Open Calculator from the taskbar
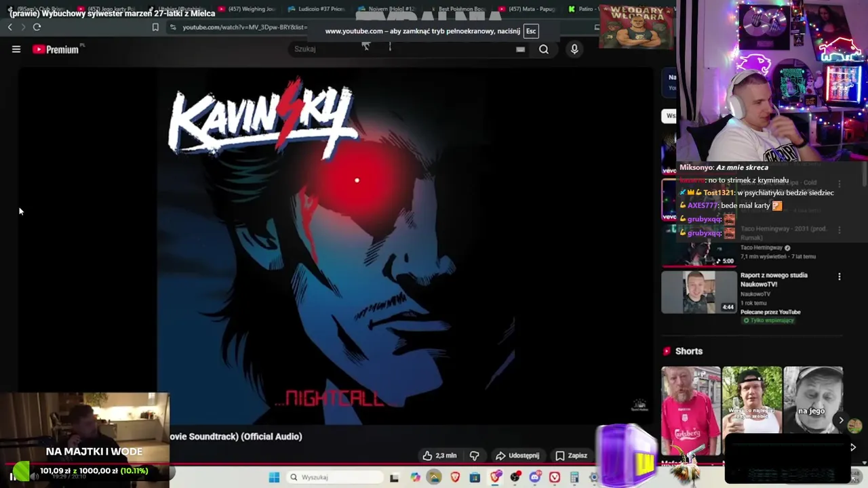Screen dimensions: 868x488 point(574,477)
